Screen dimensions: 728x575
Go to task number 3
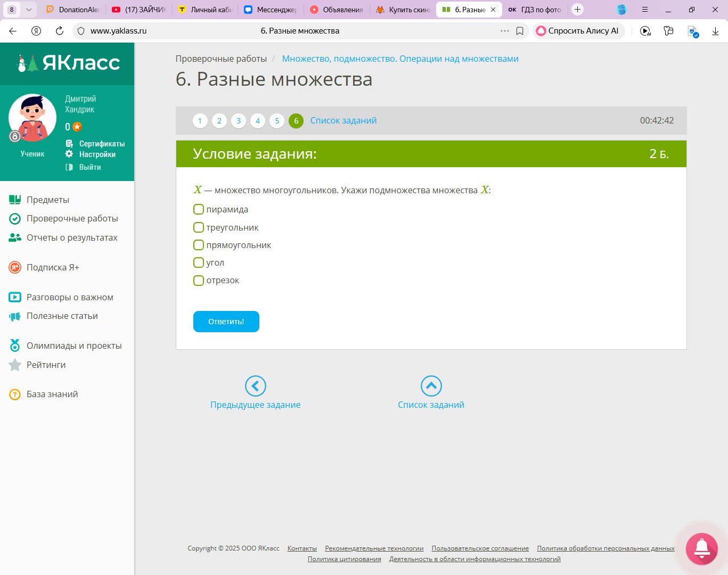[x=238, y=121]
